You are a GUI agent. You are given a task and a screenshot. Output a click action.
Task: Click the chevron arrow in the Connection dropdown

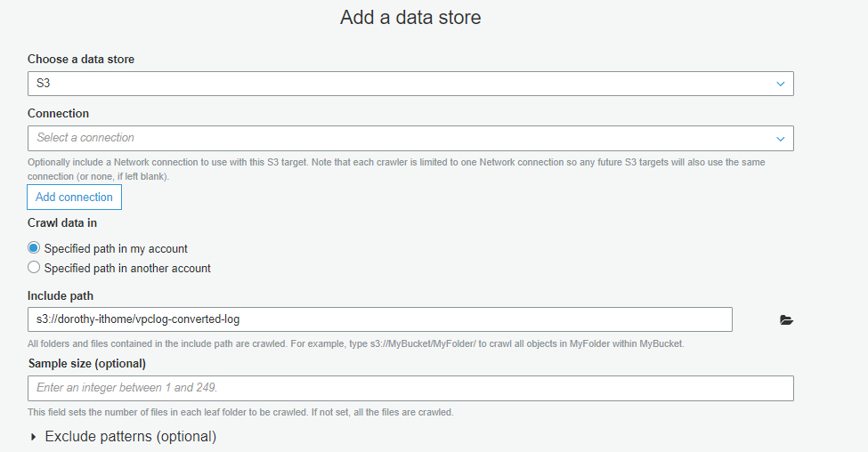(x=780, y=139)
